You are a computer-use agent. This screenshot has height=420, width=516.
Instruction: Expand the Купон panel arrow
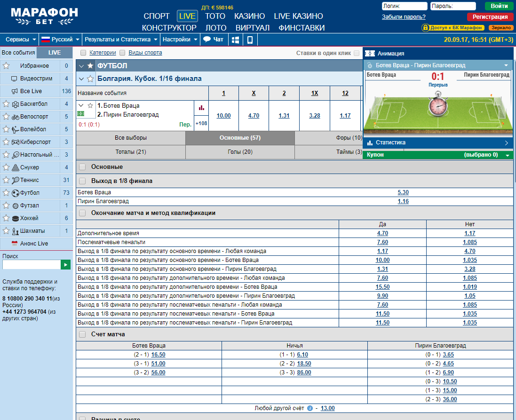tap(508, 155)
